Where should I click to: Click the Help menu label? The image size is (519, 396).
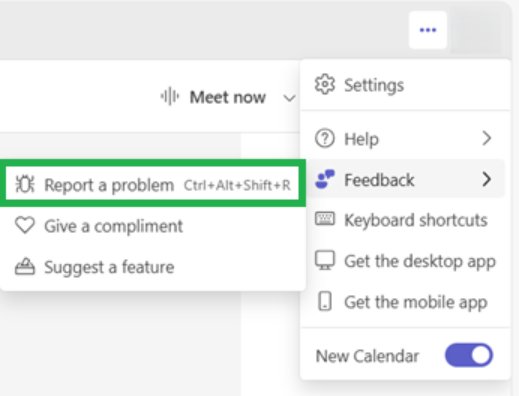tap(361, 139)
